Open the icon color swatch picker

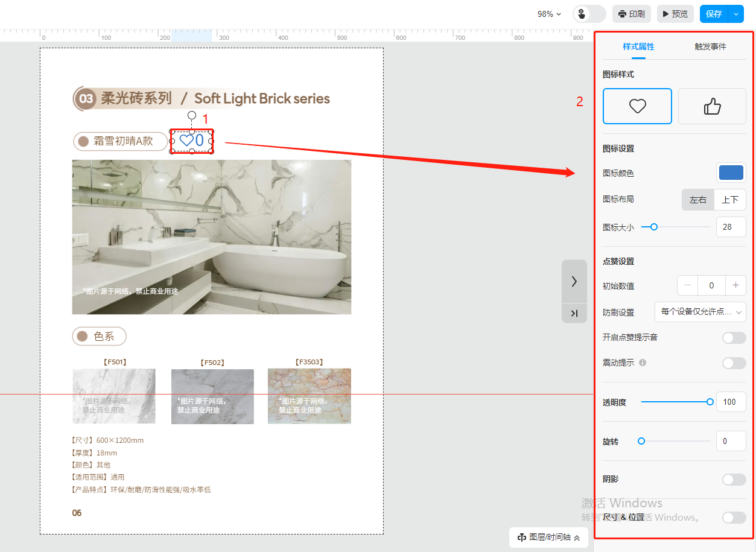coord(731,173)
